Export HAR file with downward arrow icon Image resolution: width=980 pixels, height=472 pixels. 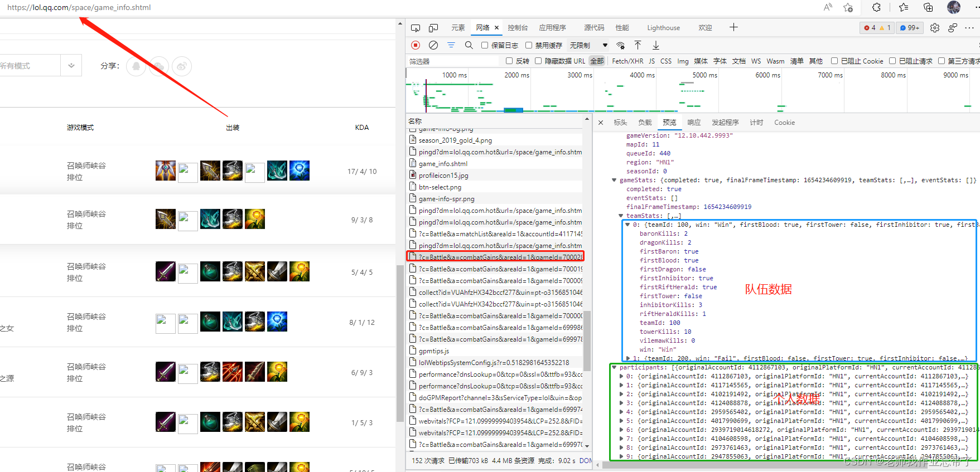[x=656, y=45]
